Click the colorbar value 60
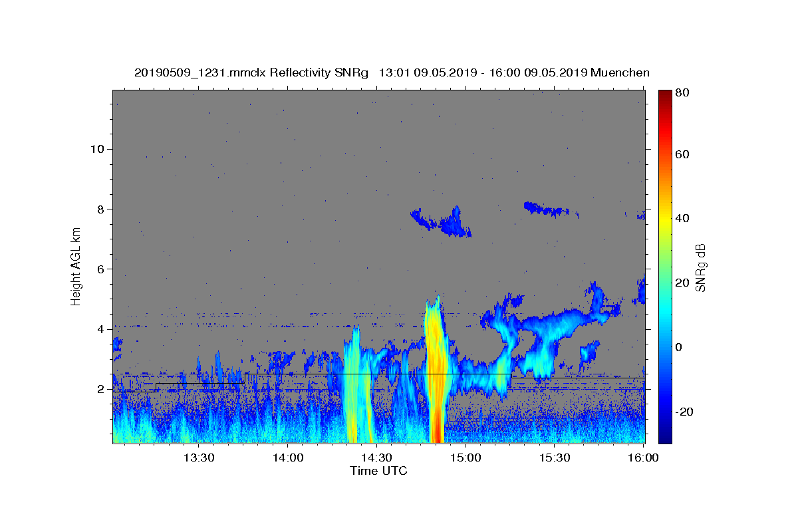Screen dimensions: 798x532 pos(683,154)
